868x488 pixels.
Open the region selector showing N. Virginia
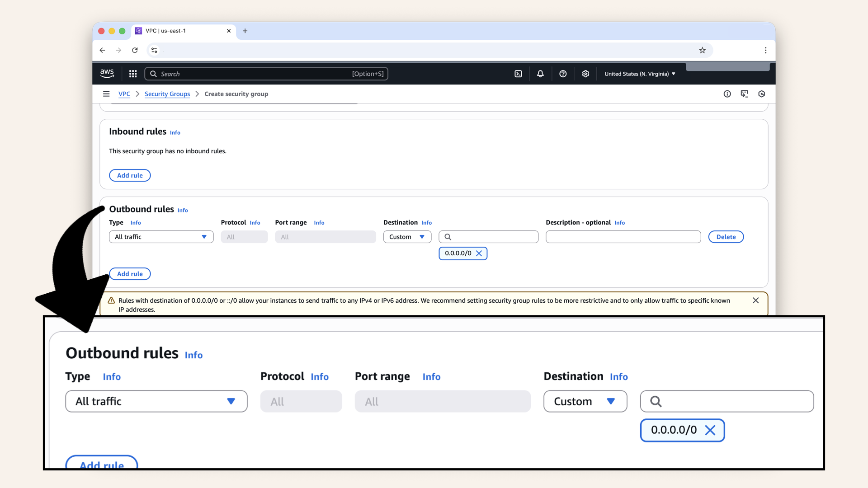tap(639, 73)
